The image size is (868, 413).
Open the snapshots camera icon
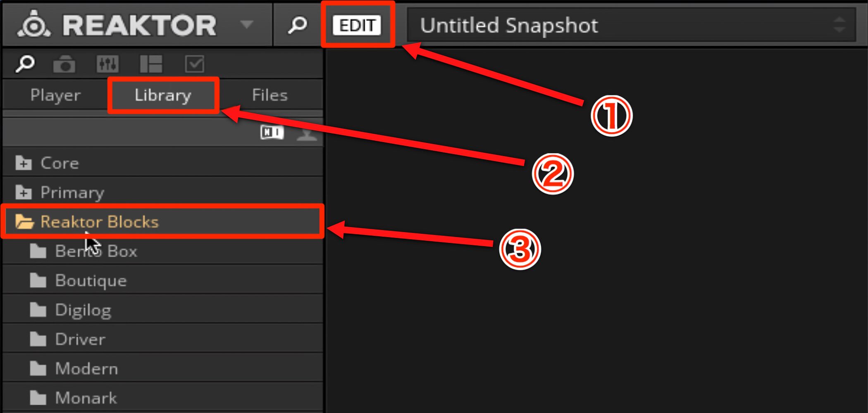click(x=64, y=64)
